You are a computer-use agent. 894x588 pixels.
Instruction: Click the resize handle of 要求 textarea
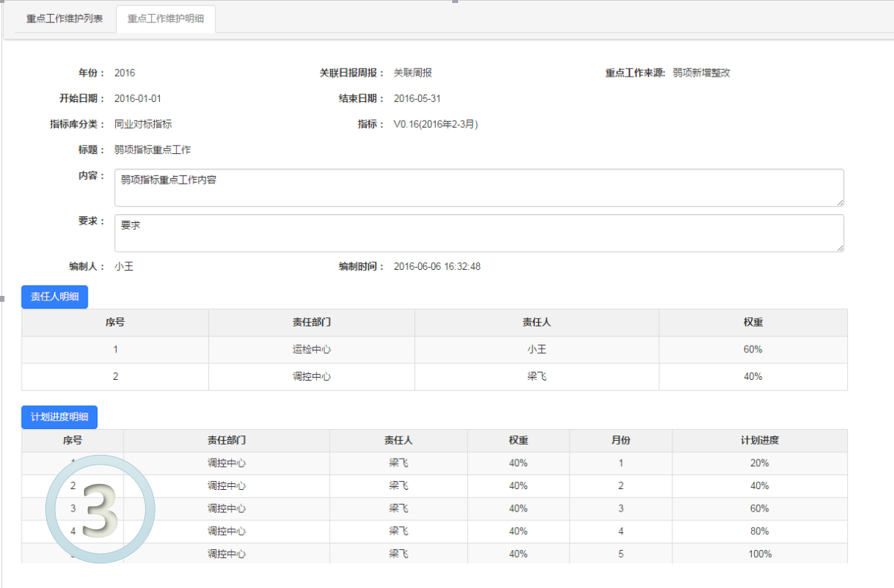(840, 248)
